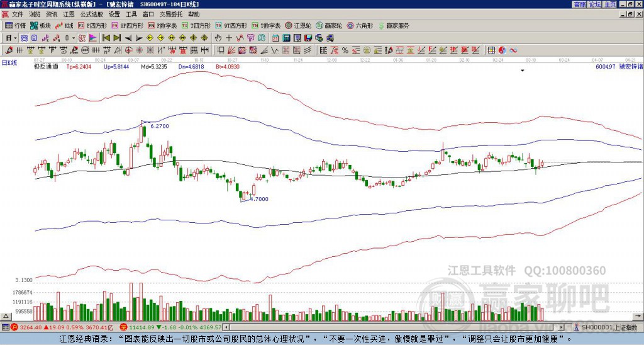The height and width of the screenshot is (345, 644).
Task: Open 赢家服务 service page
Action: (x=394, y=25)
